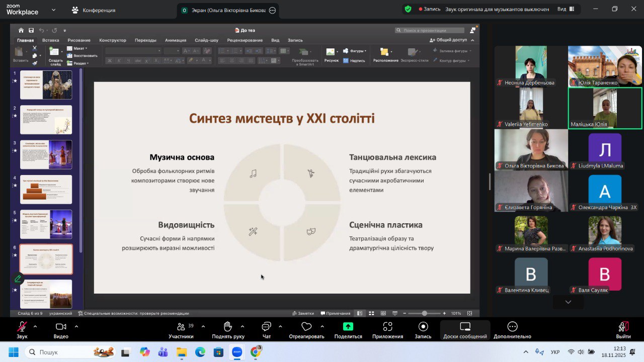The image size is (644, 362).
Task: Click the green Поделиться share screen icon
Action: tap(348, 327)
